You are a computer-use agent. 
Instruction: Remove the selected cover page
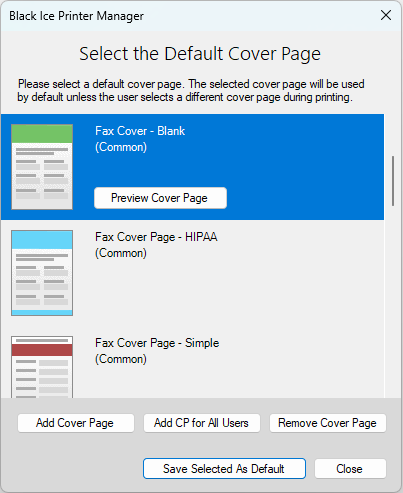328,423
